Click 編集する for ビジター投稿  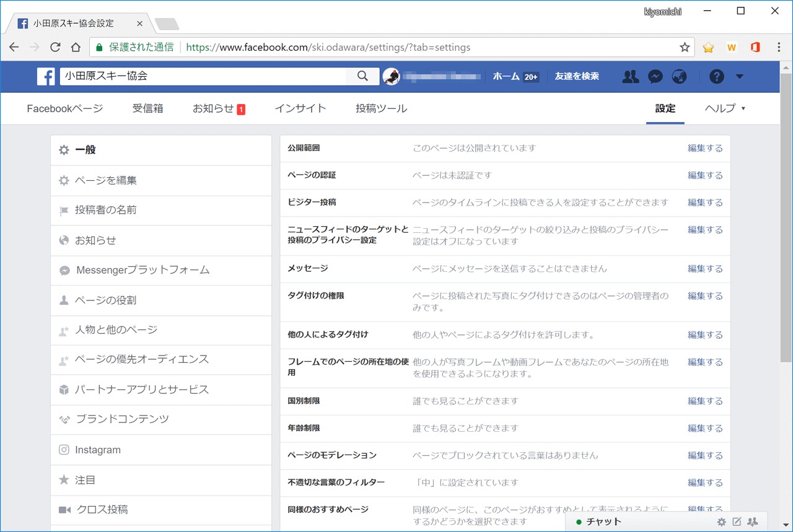pos(705,203)
